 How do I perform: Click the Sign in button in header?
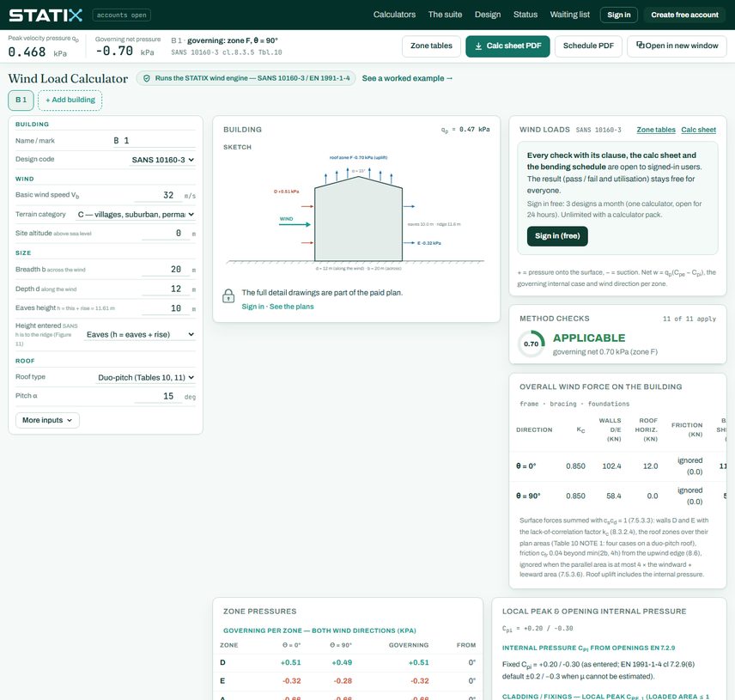(619, 15)
